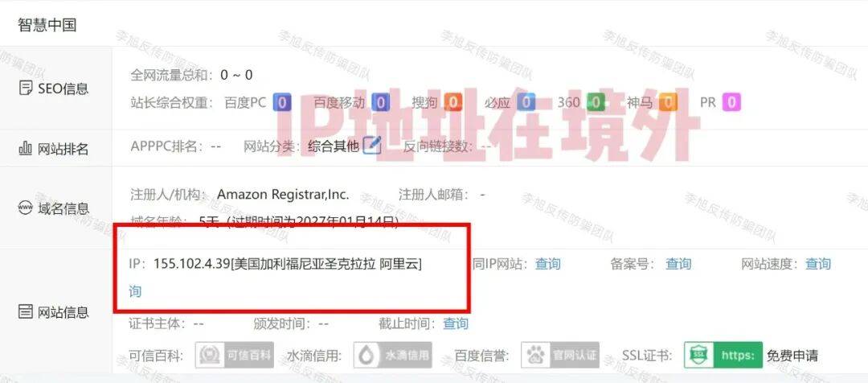The width and height of the screenshot is (868, 383).
Task: Click the 可信百科 badge button
Action: [x=234, y=356]
